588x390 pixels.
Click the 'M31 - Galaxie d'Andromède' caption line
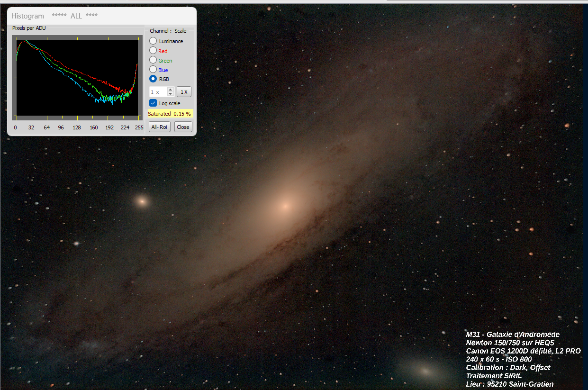(x=513, y=335)
